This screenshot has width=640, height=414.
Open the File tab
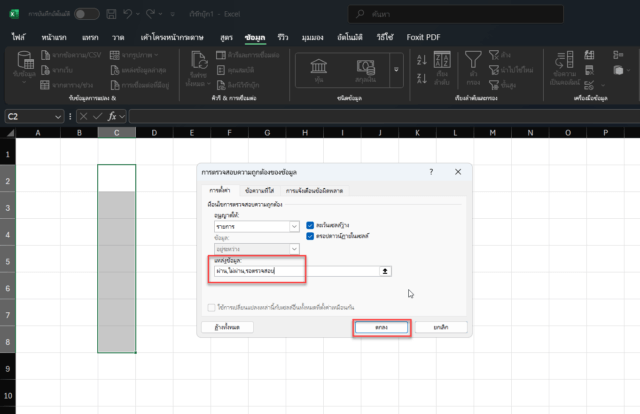(x=18, y=37)
